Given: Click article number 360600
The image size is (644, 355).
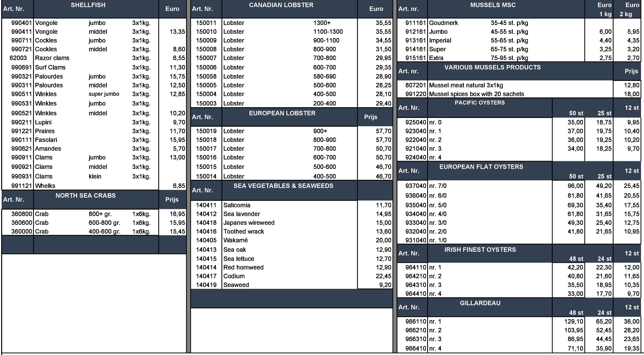Looking at the screenshot, I should (21, 223).
